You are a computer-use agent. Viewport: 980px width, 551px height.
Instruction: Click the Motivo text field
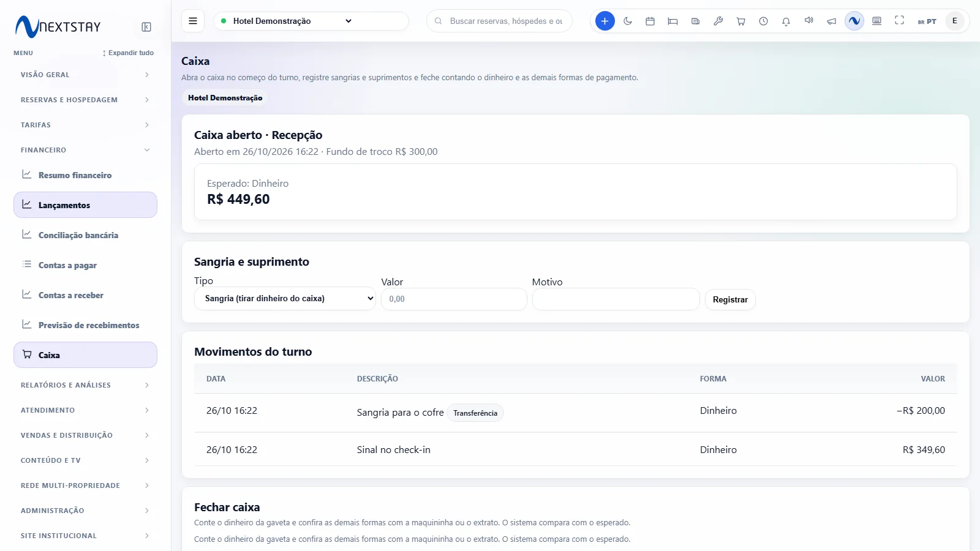pyautogui.click(x=616, y=299)
